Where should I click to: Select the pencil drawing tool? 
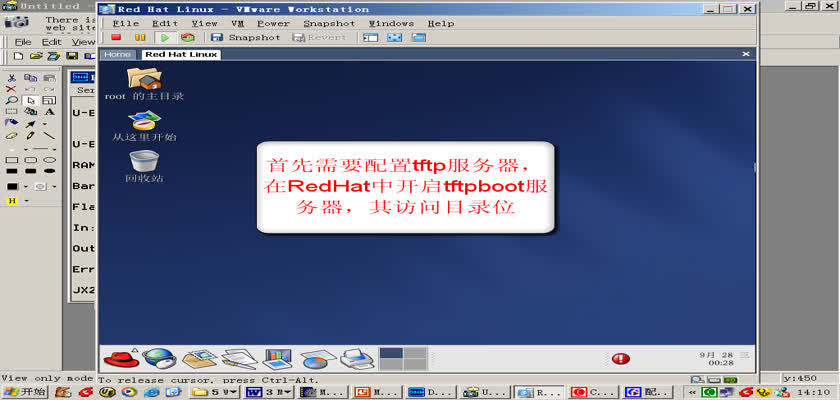point(31,135)
